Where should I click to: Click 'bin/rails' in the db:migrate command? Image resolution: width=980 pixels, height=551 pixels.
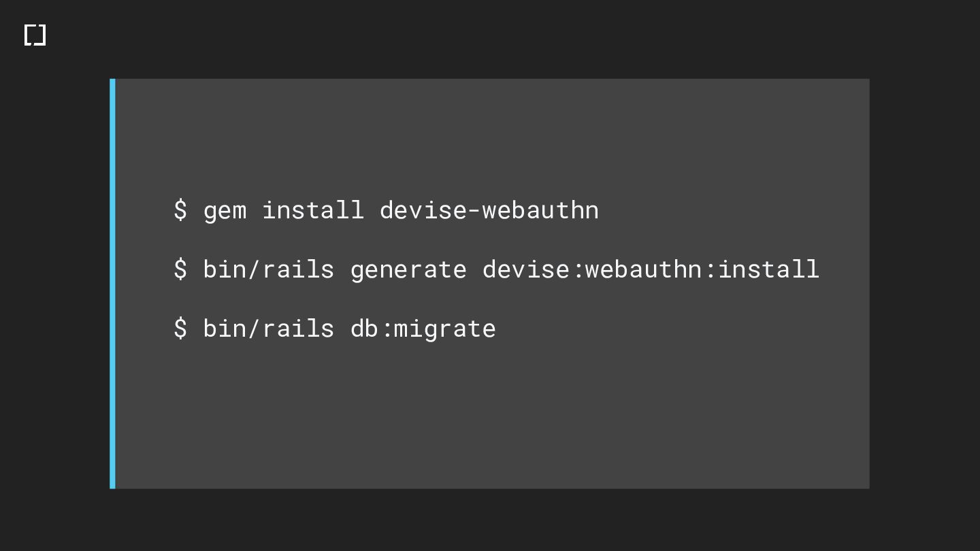tap(269, 328)
